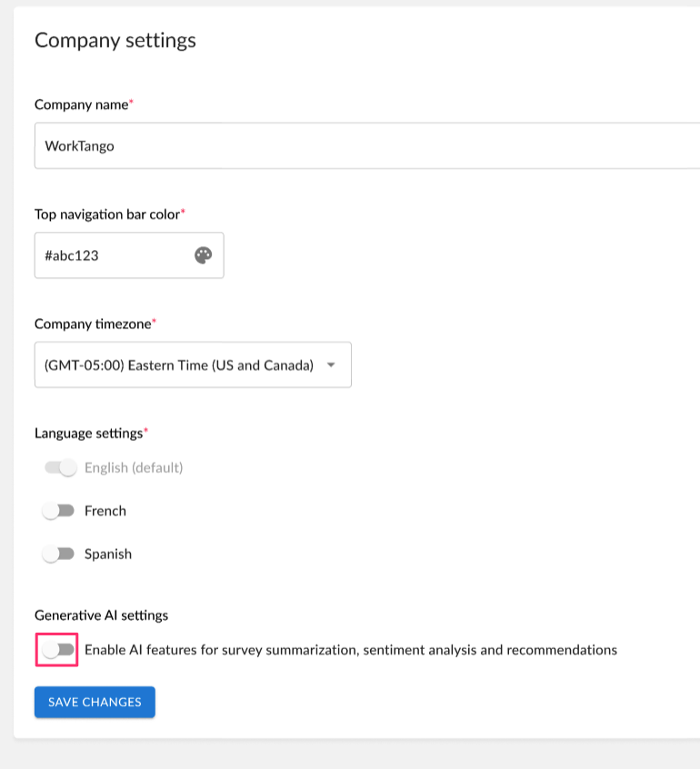Enable Spanish language support
This screenshot has width=700, height=769.
point(58,554)
